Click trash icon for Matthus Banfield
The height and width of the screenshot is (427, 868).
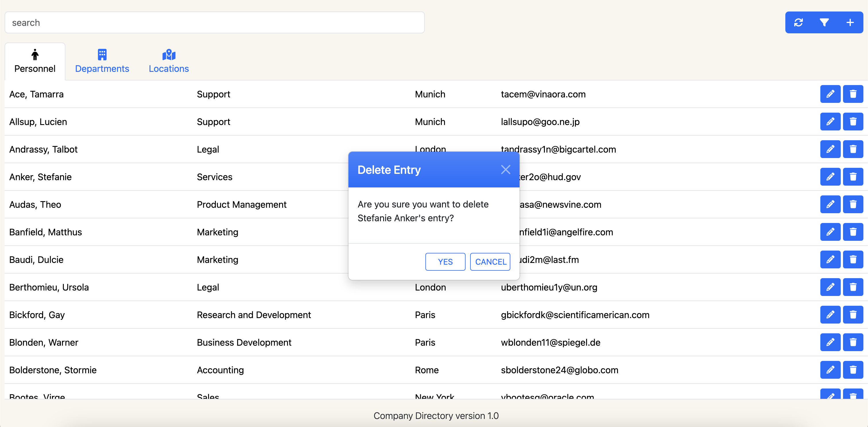[x=852, y=232]
